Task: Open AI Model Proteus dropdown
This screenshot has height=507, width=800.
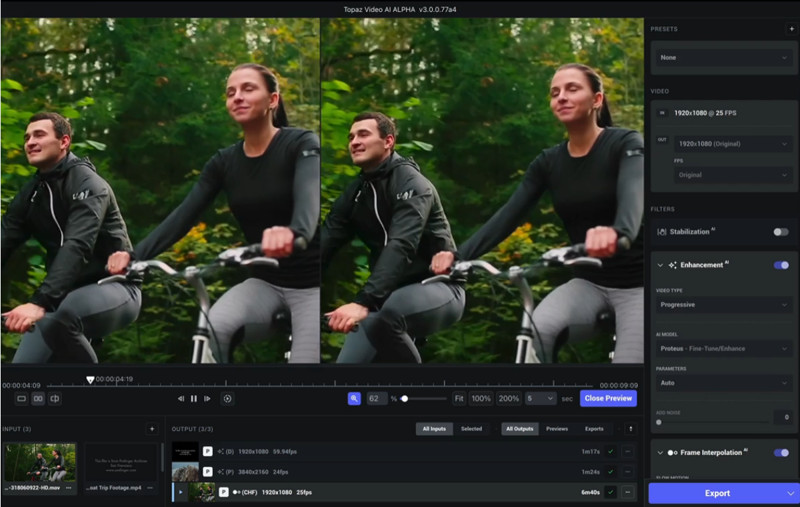Action: (x=723, y=349)
